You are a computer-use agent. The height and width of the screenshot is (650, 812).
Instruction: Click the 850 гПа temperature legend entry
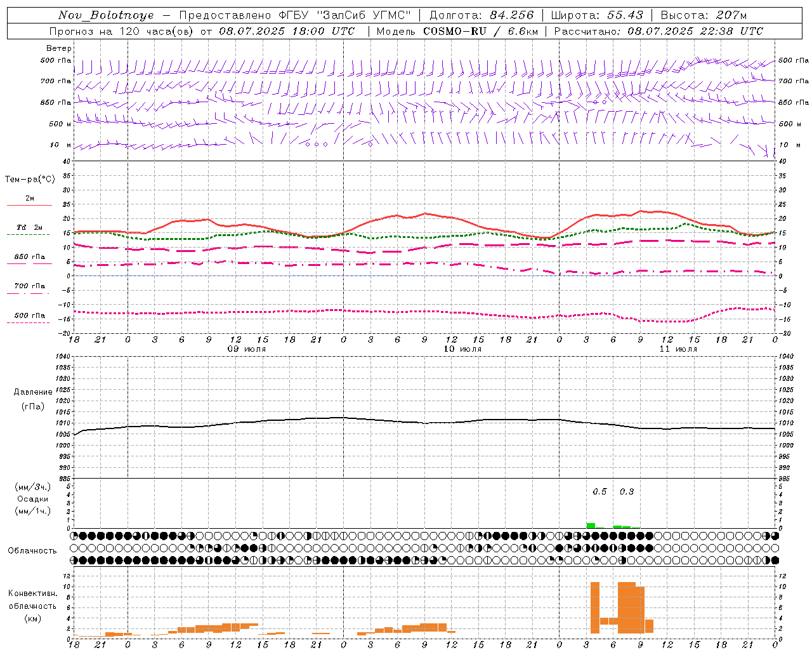30,257
